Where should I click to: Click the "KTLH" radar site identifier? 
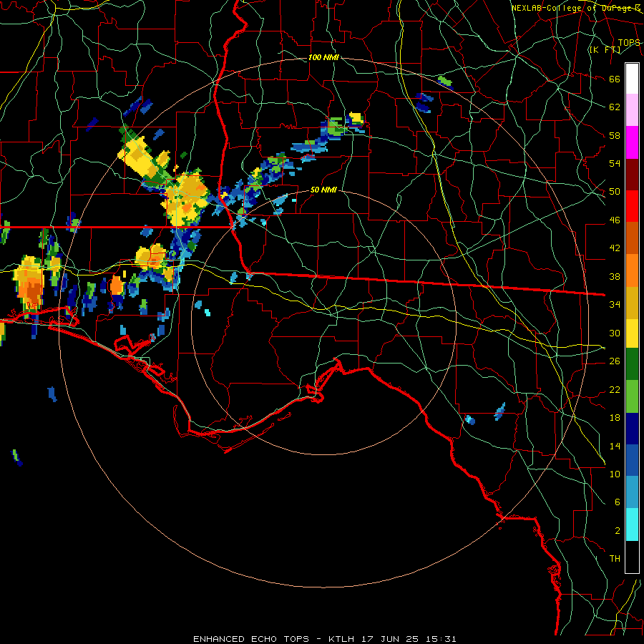tap(341, 639)
